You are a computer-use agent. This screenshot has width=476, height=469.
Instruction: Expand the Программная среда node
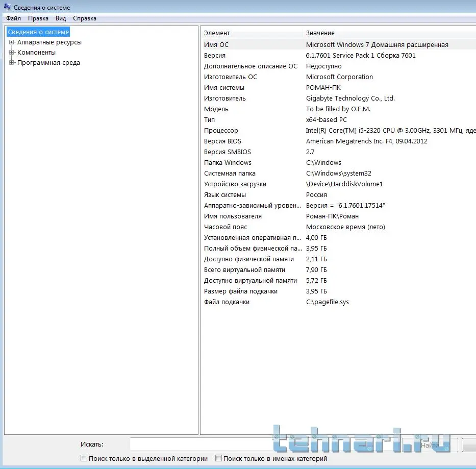tap(11, 63)
